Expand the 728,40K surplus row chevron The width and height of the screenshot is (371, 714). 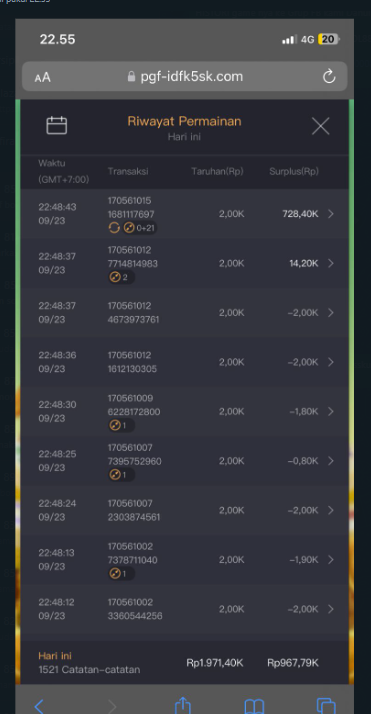(331, 214)
